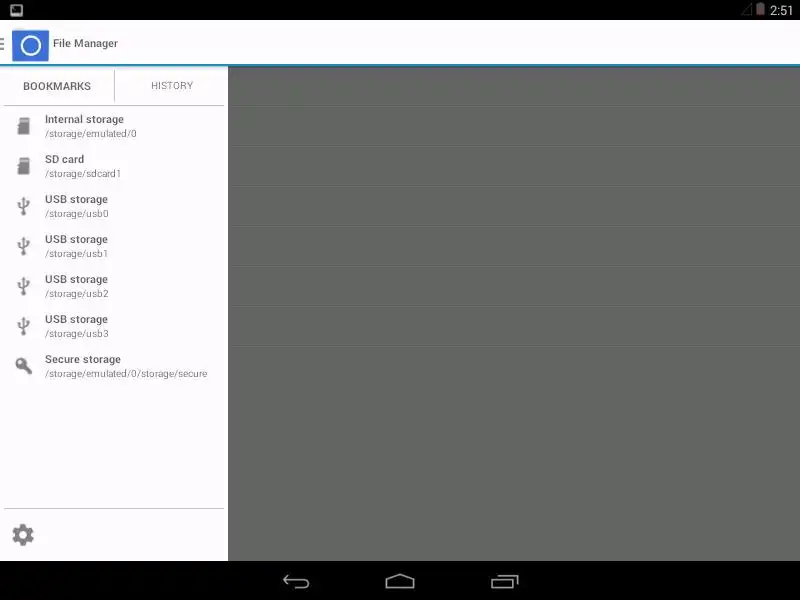Tap the USB icon for /storage/usb1

[x=23, y=246]
